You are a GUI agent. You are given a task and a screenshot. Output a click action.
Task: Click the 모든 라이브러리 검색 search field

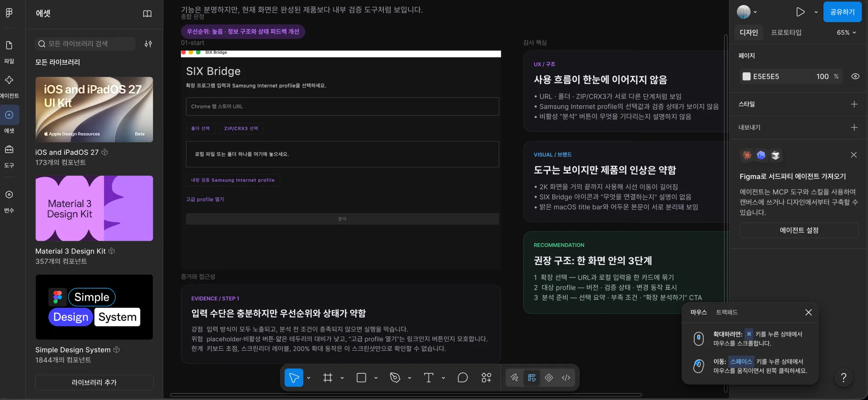pos(85,44)
